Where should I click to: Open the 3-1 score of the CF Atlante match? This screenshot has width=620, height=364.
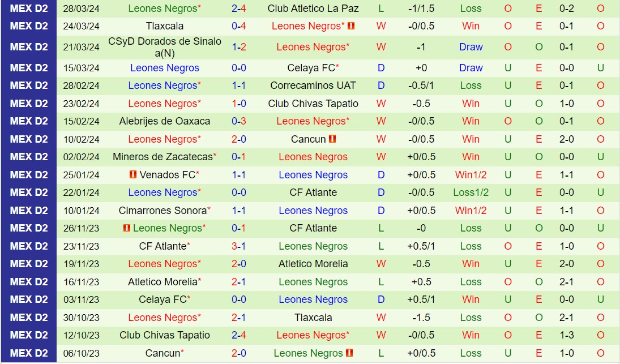[x=238, y=246]
